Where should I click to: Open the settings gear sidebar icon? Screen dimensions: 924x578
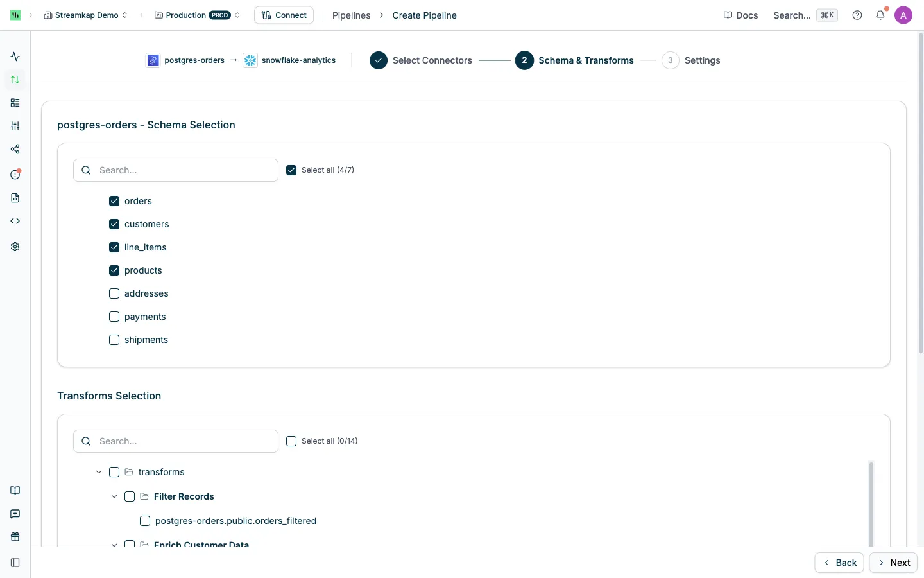click(15, 247)
